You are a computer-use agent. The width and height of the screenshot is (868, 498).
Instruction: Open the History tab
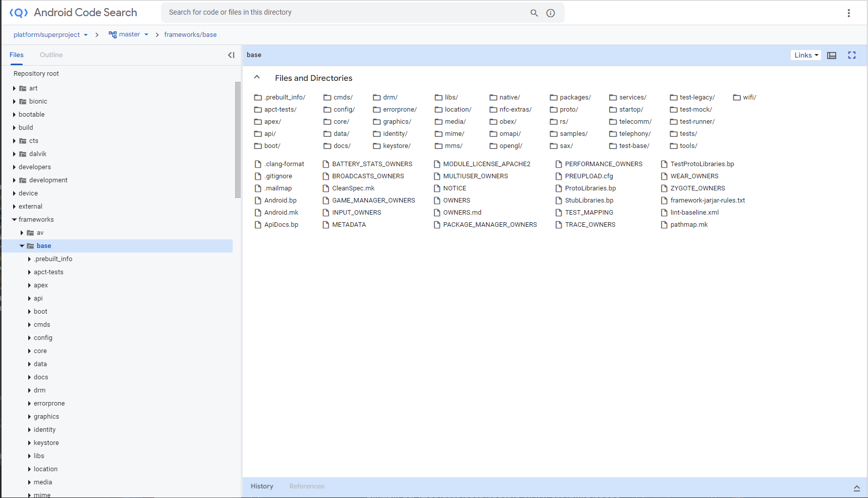tap(262, 486)
